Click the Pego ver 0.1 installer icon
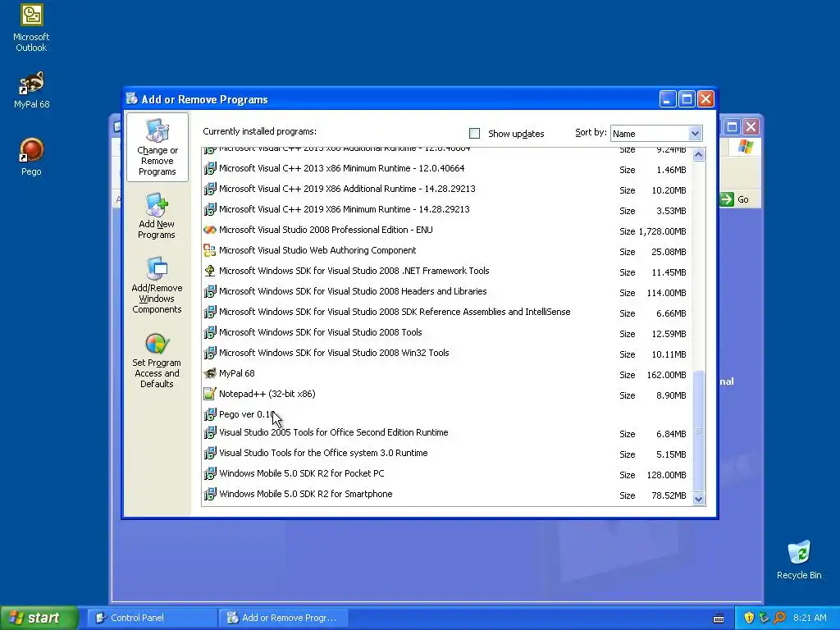 (x=209, y=414)
